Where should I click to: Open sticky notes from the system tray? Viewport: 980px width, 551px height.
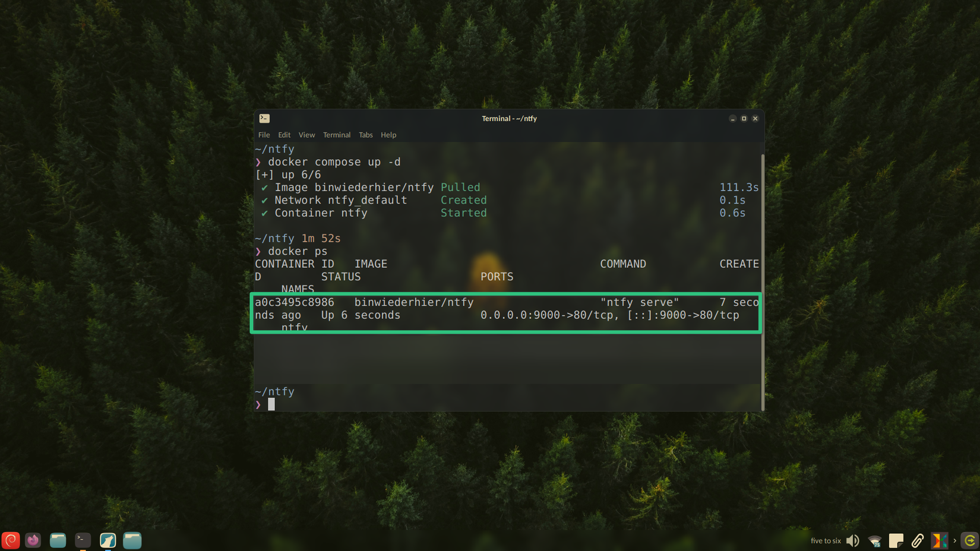pos(896,540)
